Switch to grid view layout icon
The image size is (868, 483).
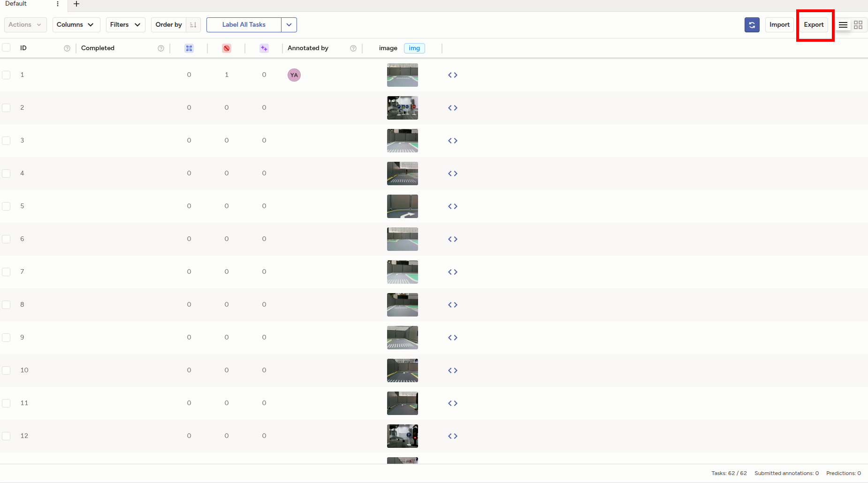858,25
